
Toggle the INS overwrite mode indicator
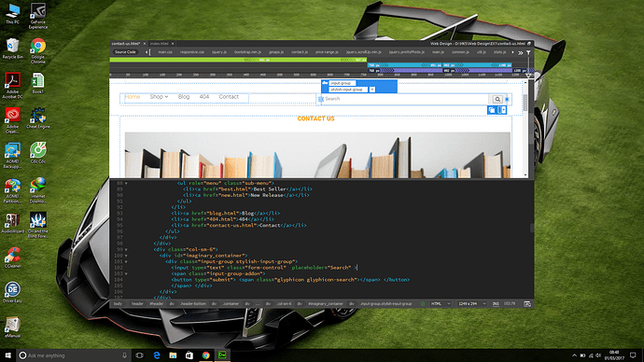click(x=496, y=304)
